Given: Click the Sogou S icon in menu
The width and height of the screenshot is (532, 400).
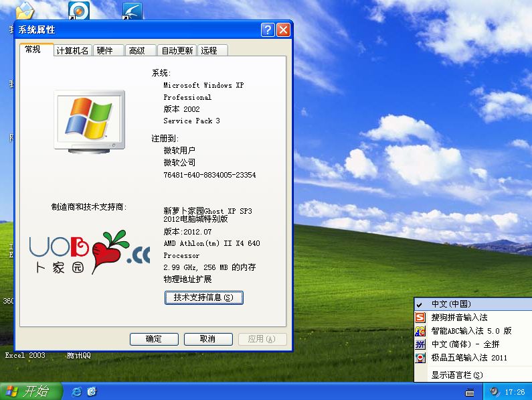Looking at the screenshot, I should (x=420, y=318).
